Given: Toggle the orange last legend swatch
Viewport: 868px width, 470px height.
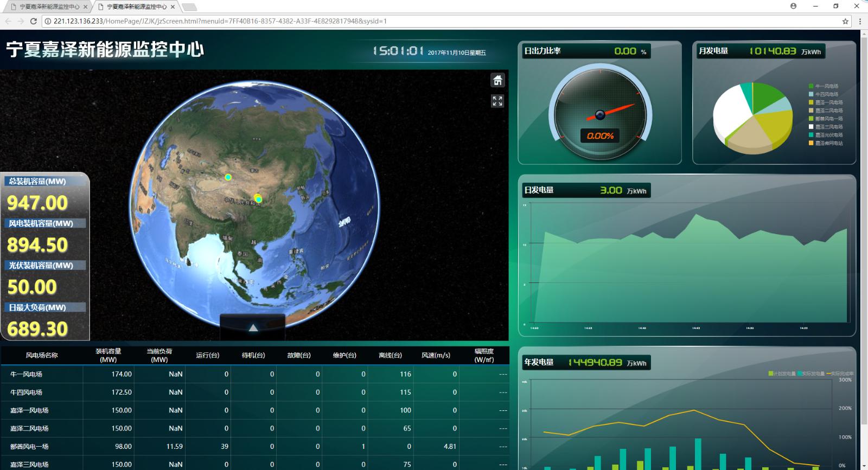Looking at the screenshot, I should click(x=811, y=143).
